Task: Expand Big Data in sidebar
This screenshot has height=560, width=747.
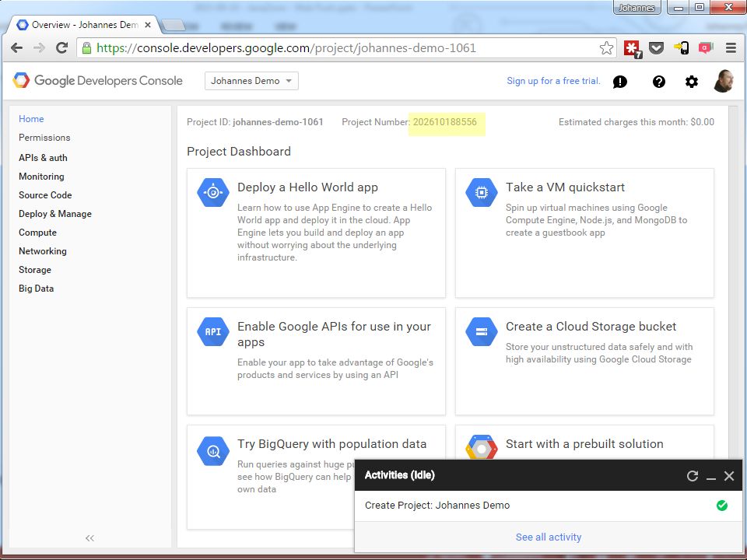Action: (37, 288)
